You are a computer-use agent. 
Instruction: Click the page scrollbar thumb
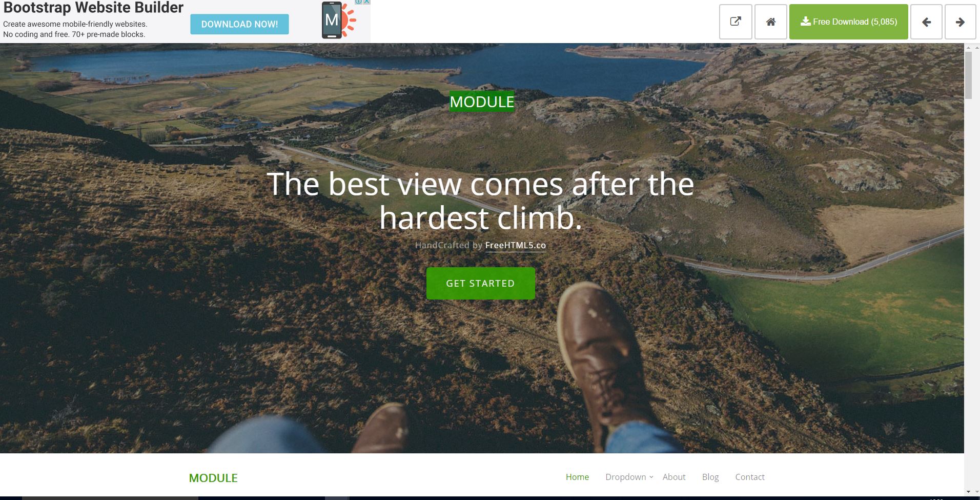pos(968,75)
